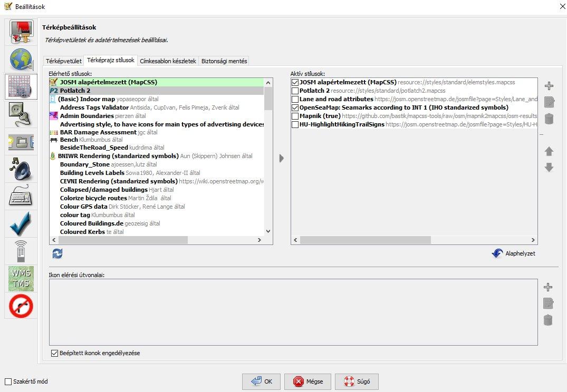Image resolution: width=567 pixels, height=392 pixels.
Task: Click the left scroll arrow under active styles
Action: (295, 240)
